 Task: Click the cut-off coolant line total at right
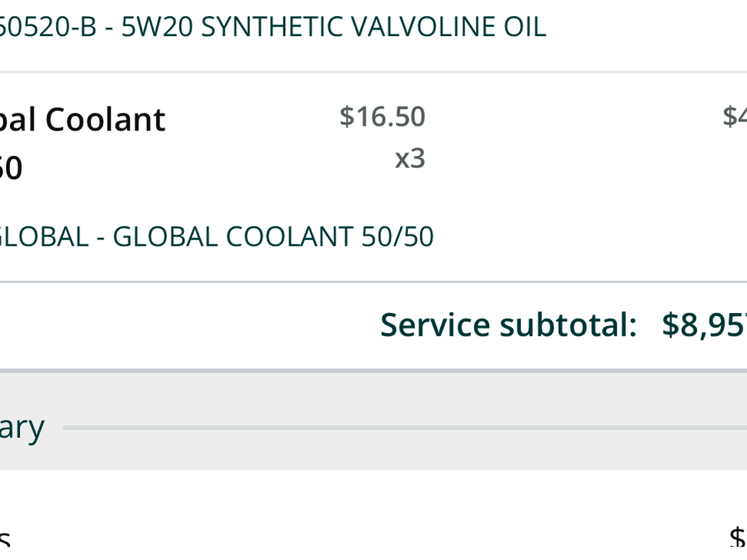(x=735, y=116)
